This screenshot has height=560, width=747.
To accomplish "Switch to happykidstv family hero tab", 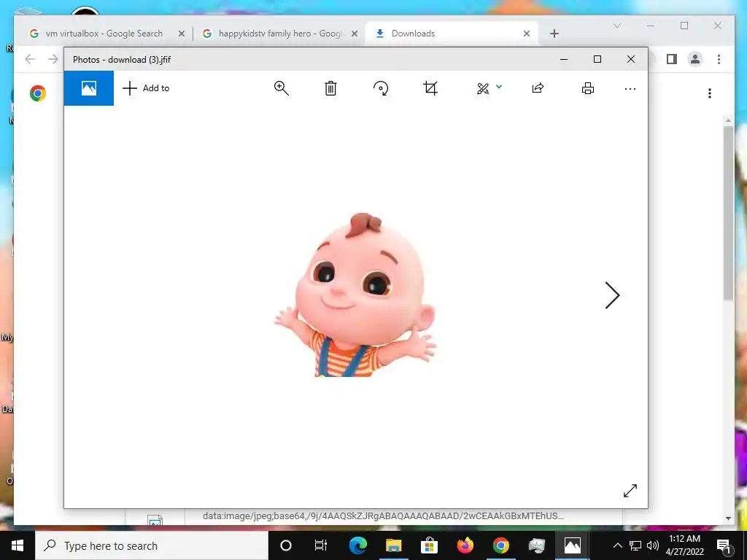I will (279, 34).
